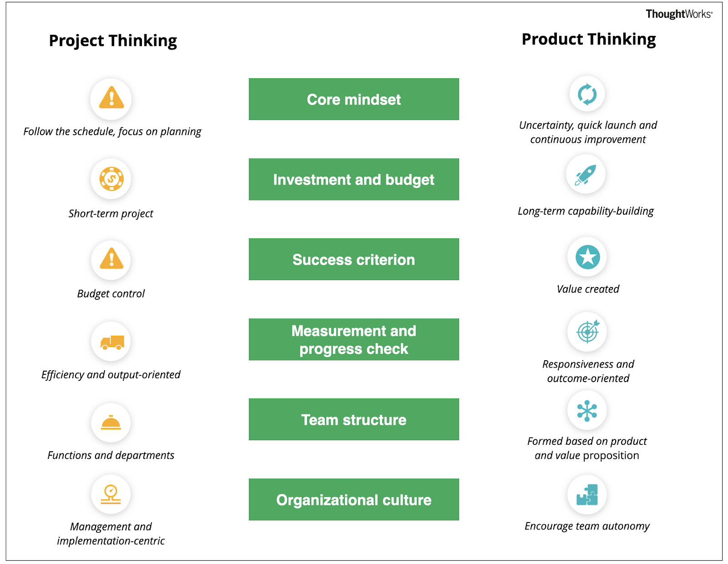Click the 'Organizational culture' green box

click(x=354, y=499)
